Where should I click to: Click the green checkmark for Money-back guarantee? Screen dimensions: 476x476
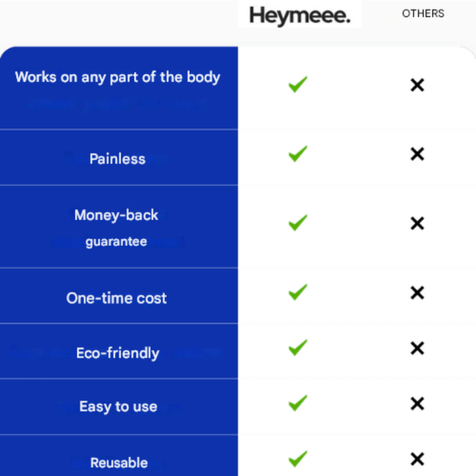(298, 223)
